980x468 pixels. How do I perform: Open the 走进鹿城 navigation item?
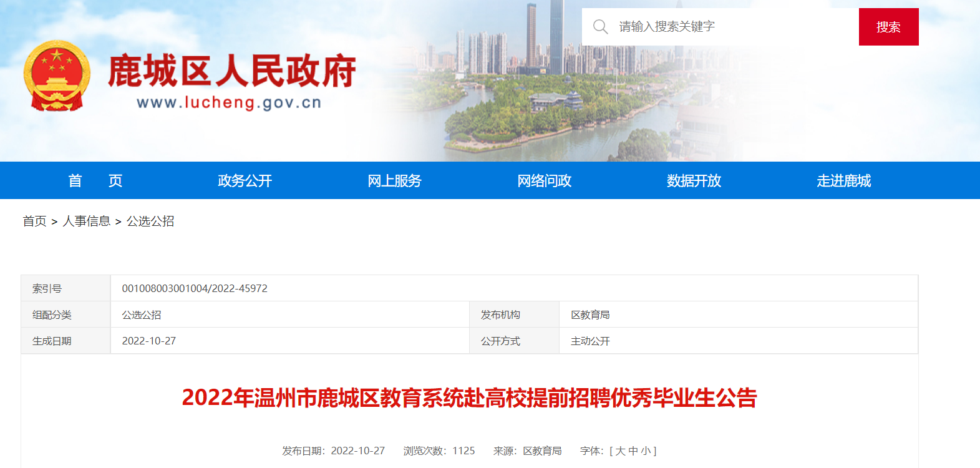(x=843, y=181)
